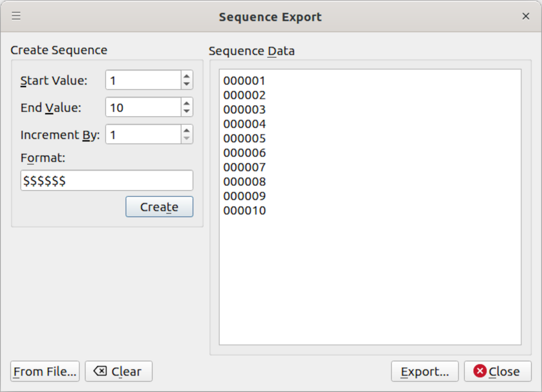This screenshot has height=392, width=542.
Task: Close the Sequence Export dialog
Action: point(498,371)
